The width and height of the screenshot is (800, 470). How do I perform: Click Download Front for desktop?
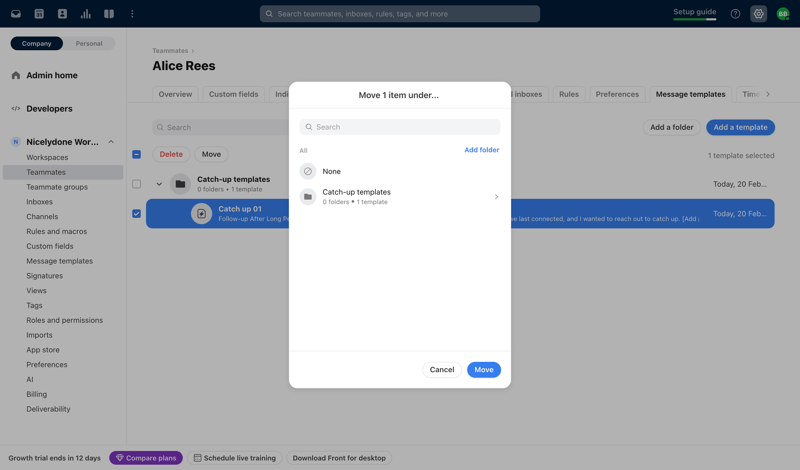tap(339, 458)
